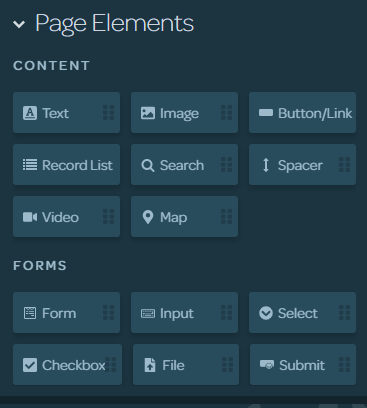Select the Select label

[298, 313]
